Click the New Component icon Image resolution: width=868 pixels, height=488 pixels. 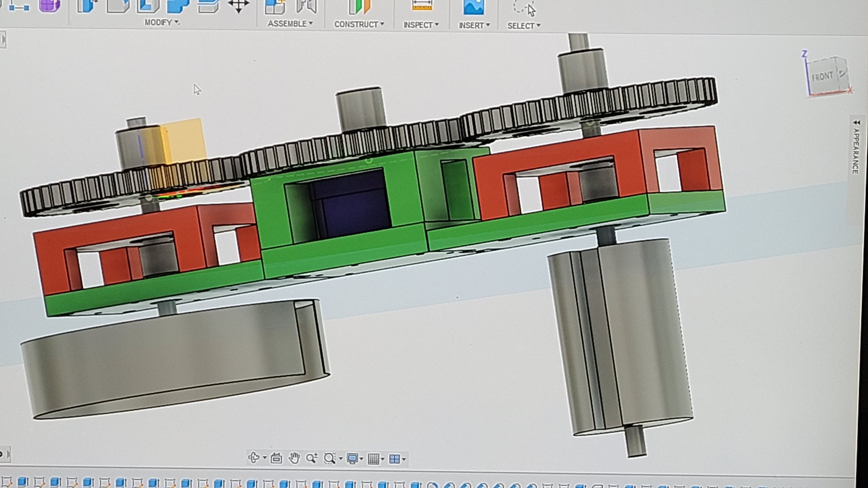(x=275, y=7)
